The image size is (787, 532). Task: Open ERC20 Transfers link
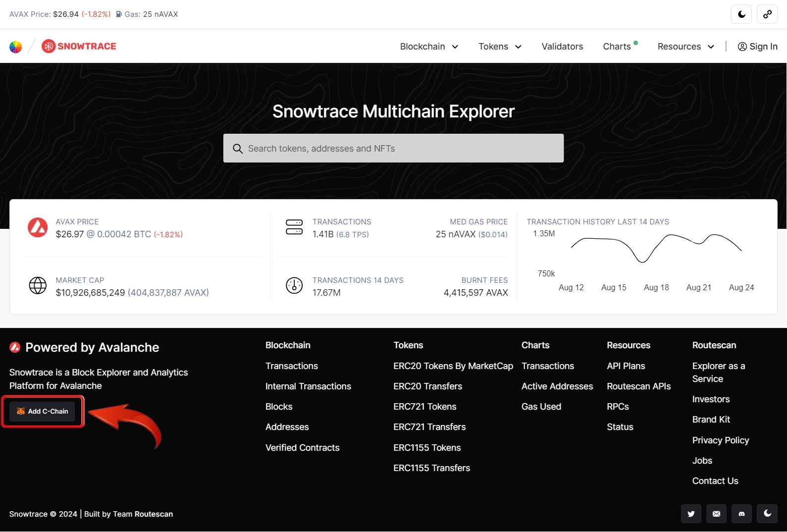pos(428,386)
